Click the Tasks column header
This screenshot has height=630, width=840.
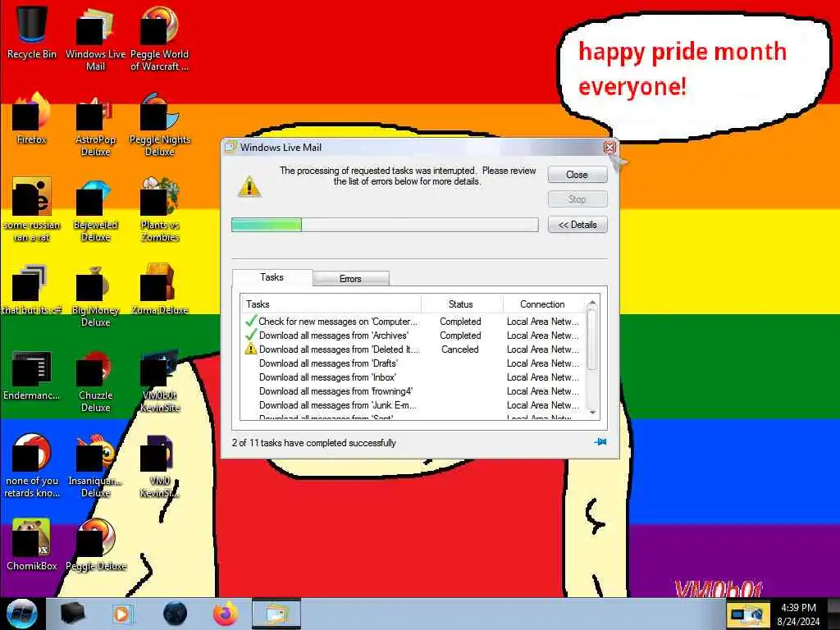(331, 304)
